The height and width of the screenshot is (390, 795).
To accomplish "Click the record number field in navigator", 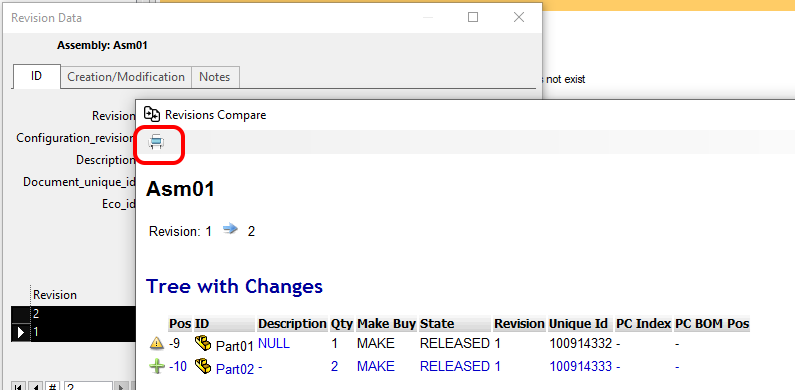I will tap(88, 387).
